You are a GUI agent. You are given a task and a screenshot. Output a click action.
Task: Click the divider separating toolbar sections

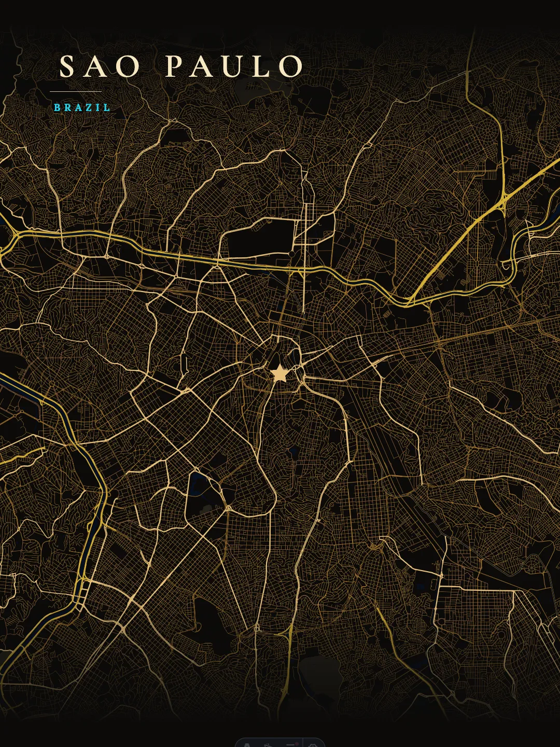point(303,745)
